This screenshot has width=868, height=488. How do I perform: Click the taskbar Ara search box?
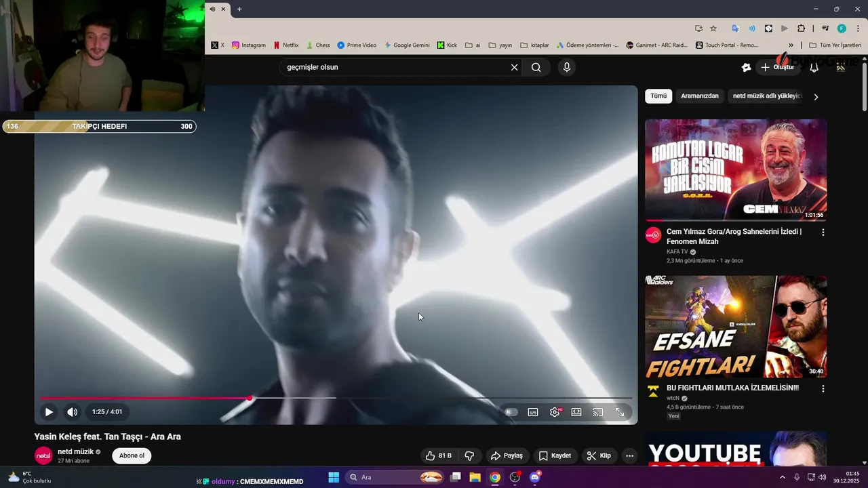pos(395,477)
